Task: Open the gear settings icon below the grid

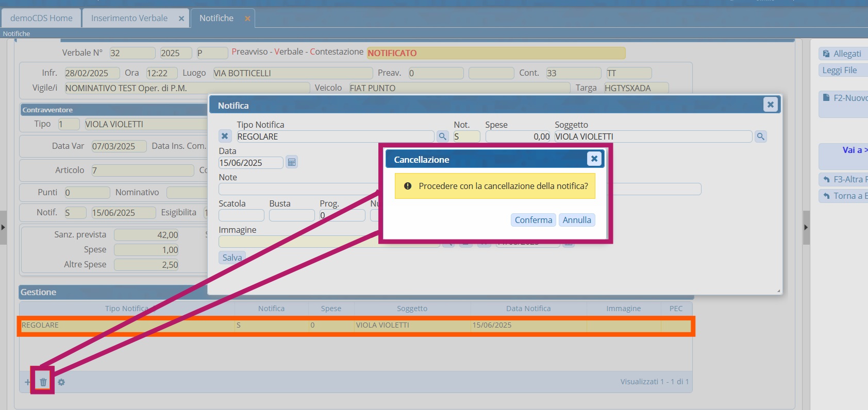Action: point(61,382)
